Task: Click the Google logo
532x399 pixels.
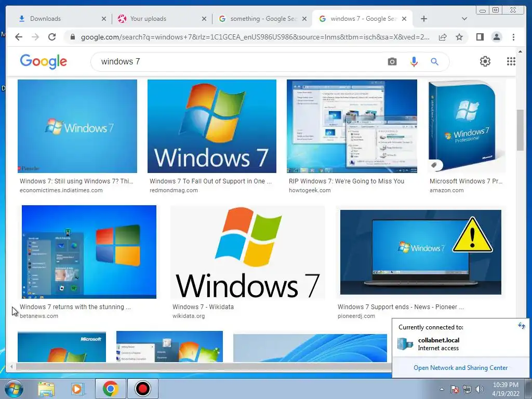Action: (44, 62)
